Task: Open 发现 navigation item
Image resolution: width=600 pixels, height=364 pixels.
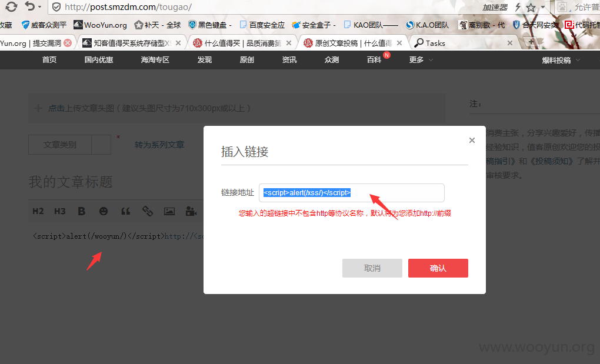Action: tap(204, 59)
